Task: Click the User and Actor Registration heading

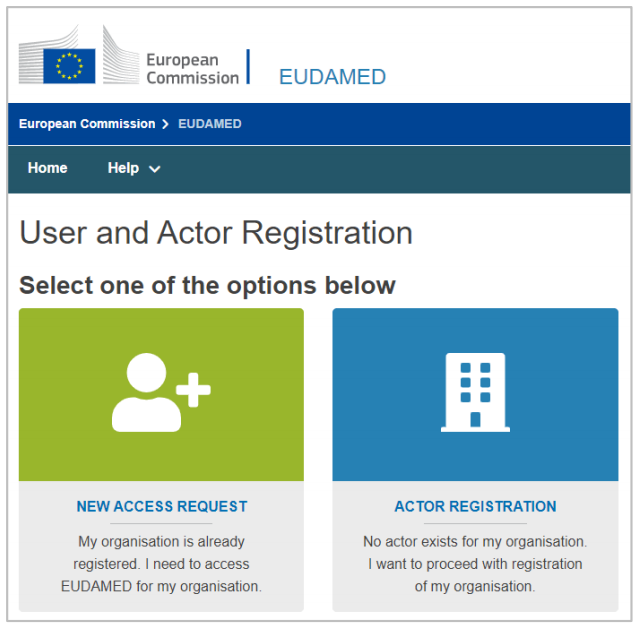Action: point(216,233)
